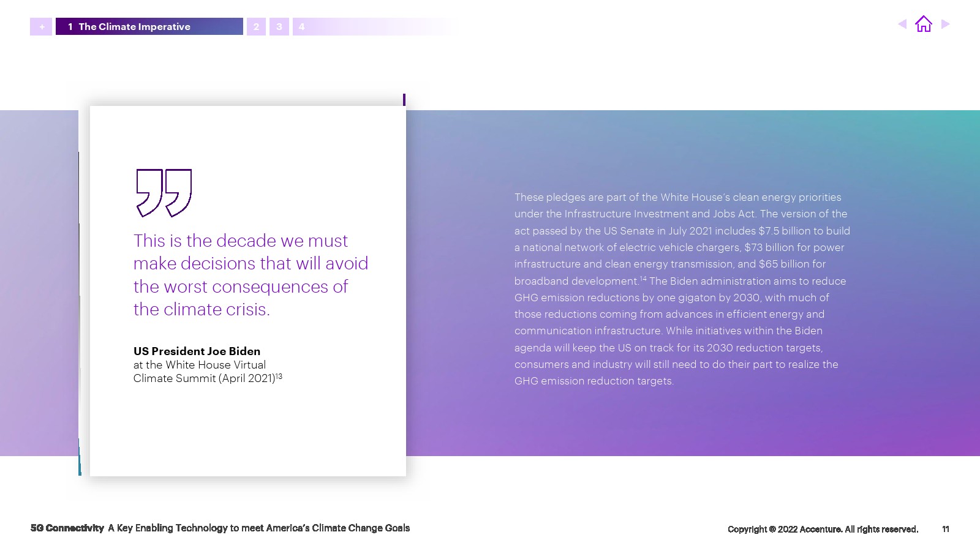Viewport: 980px width, 551px height.
Task: Open footnote 14 after "broadband development"
Action: 643,279
